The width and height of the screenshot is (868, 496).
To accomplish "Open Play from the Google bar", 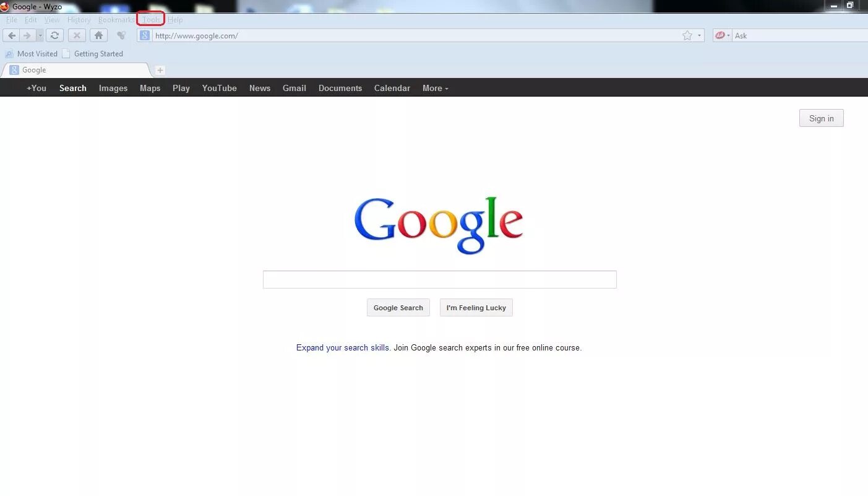I will click(181, 88).
